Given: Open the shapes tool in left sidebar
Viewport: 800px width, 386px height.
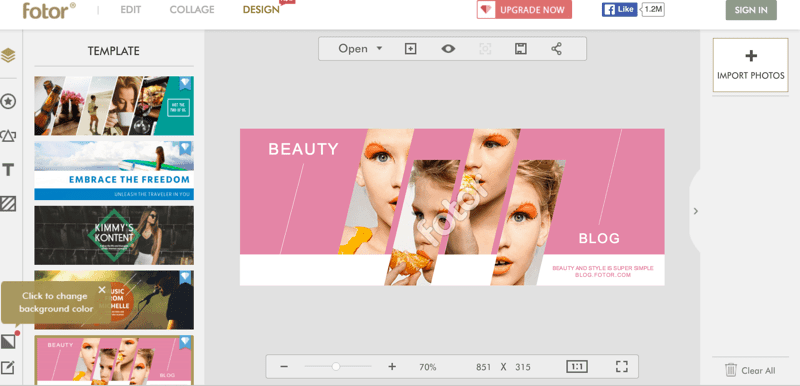Looking at the screenshot, I should [x=8, y=136].
